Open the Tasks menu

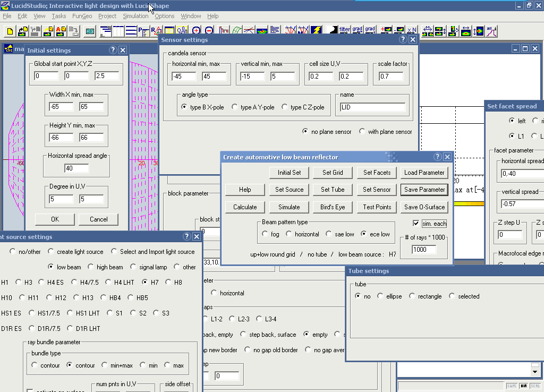pyautogui.click(x=58, y=16)
